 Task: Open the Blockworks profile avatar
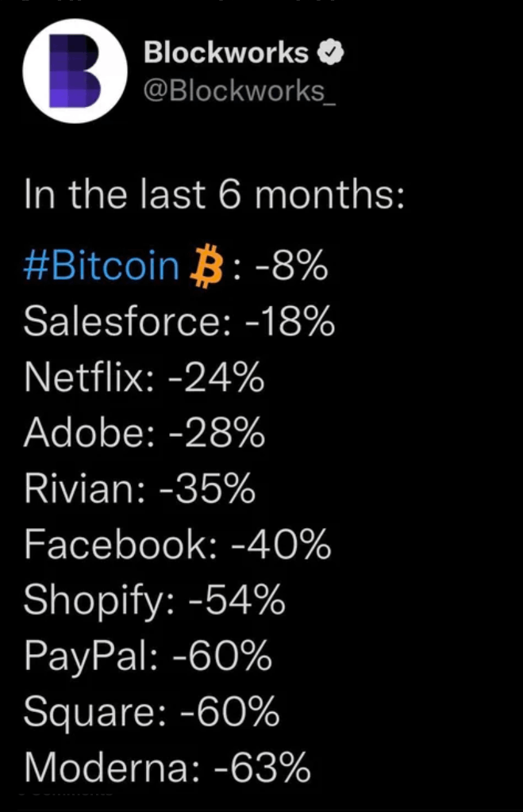tap(75, 71)
